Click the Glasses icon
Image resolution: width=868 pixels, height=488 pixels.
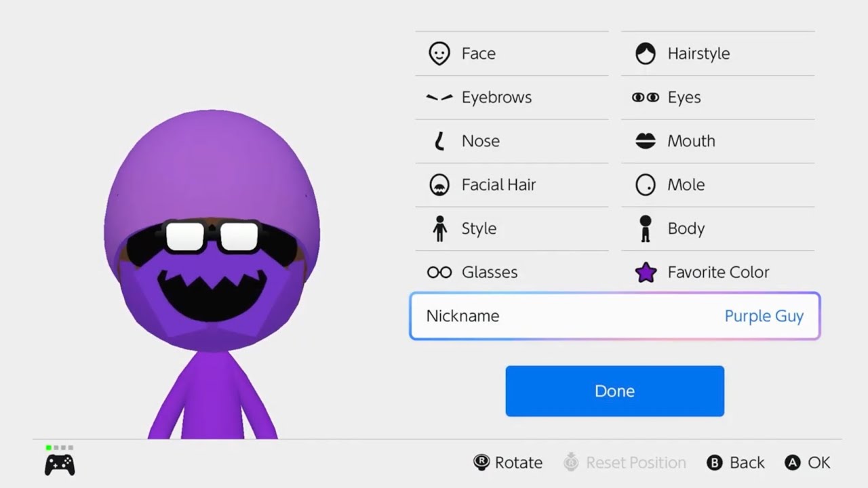tap(439, 272)
